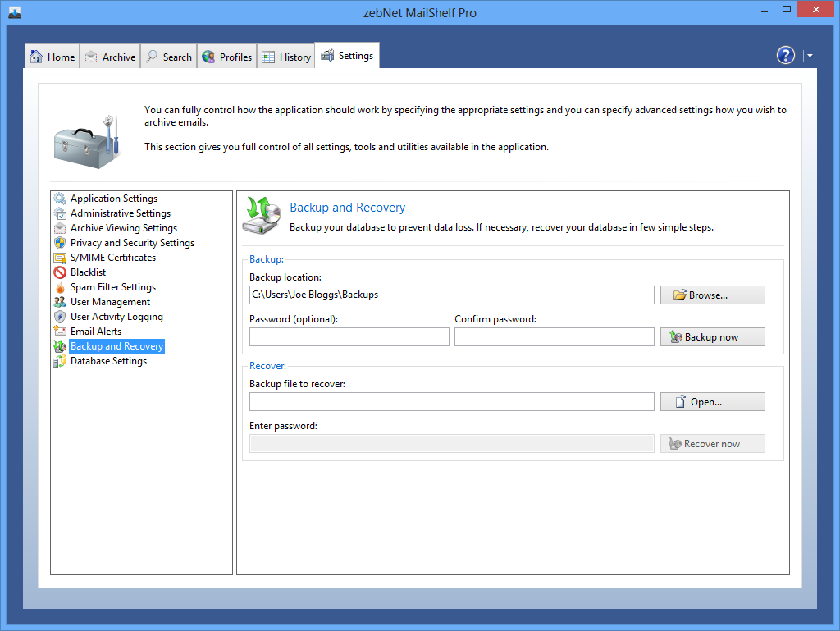This screenshot has width=840, height=631.
Task: Click the Database Settings icon
Action: [x=60, y=361]
